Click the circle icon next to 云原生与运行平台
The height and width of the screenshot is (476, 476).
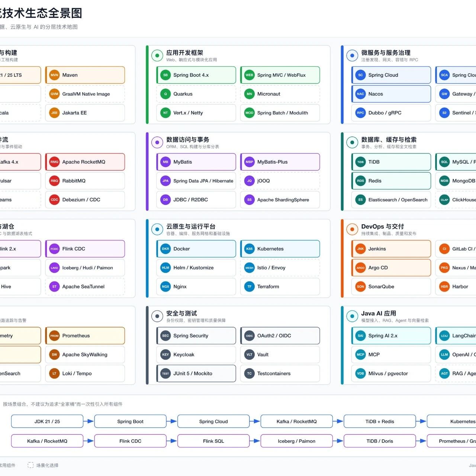pos(157,229)
